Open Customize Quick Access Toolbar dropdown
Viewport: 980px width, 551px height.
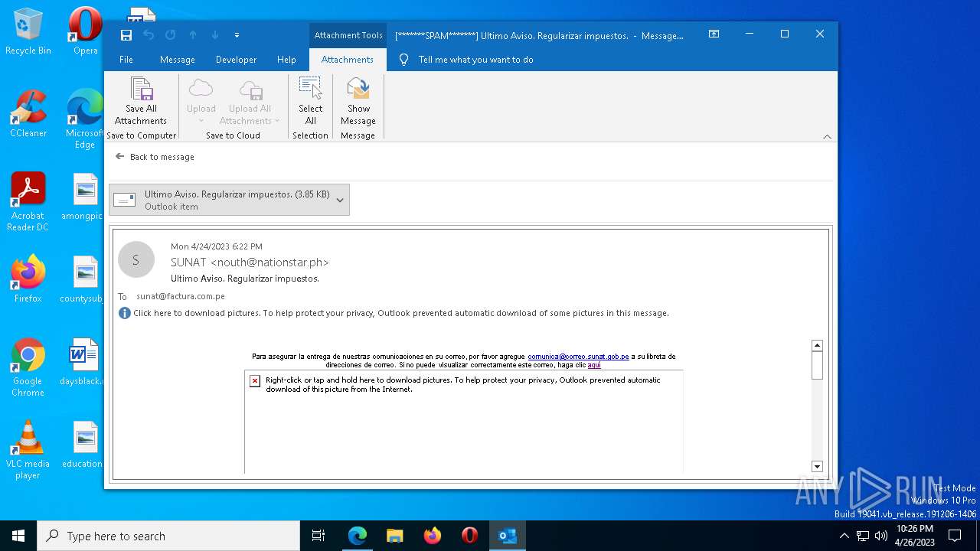237,35
